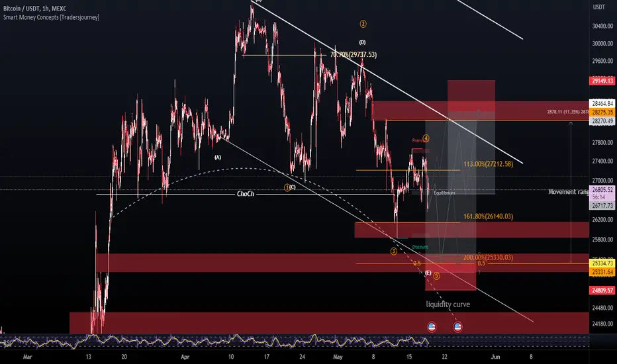Click the earlier US flag economic event marker
The width and height of the screenshot is (617, 364).
click(432, 327)
